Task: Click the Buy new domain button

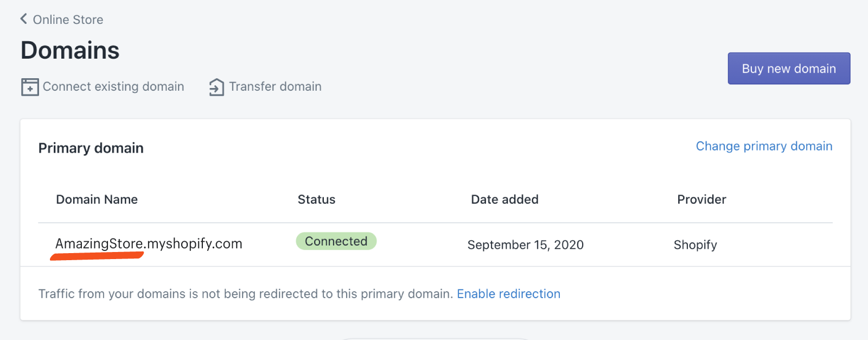Action: point(789,68)
